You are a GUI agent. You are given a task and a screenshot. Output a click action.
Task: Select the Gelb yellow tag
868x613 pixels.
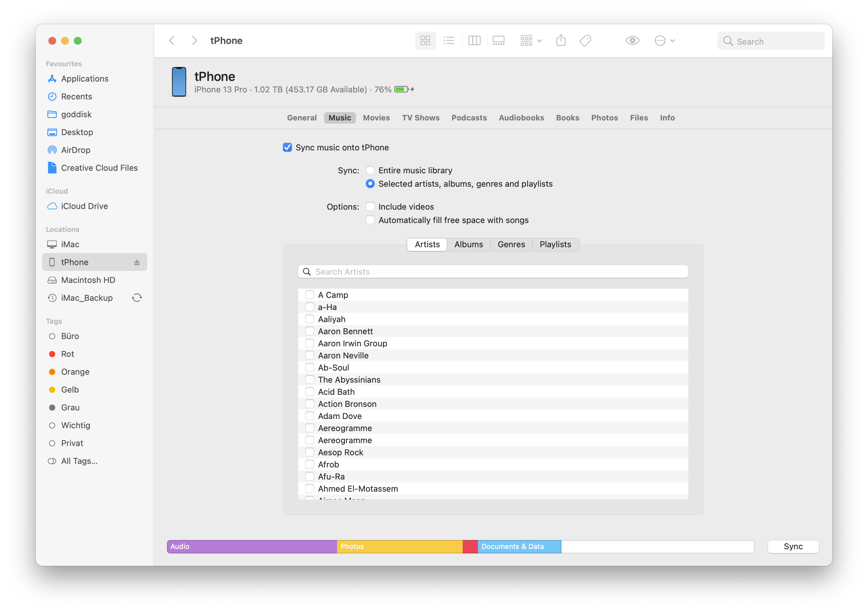94,390
